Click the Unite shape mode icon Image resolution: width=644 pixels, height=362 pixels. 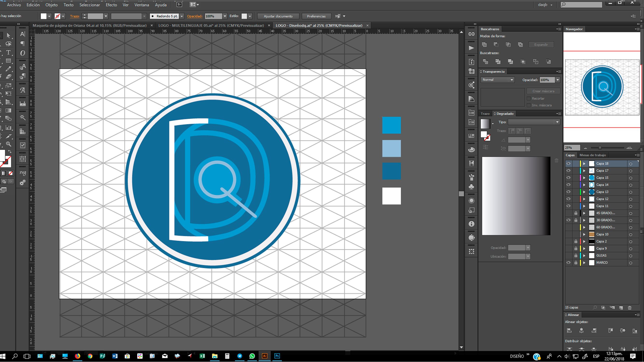pyautogui.click(x=484, y=44)
